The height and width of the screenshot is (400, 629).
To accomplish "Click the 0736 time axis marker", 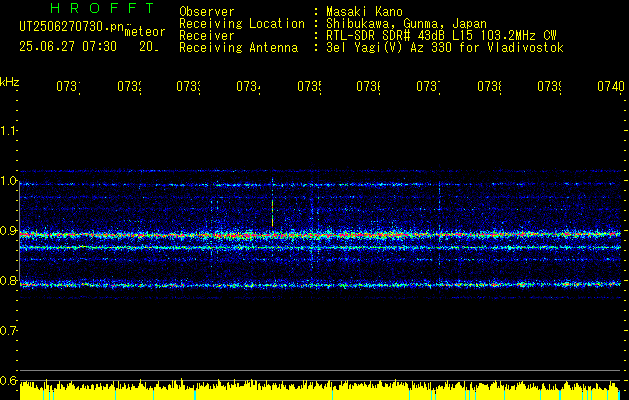I will pos(369,86).
